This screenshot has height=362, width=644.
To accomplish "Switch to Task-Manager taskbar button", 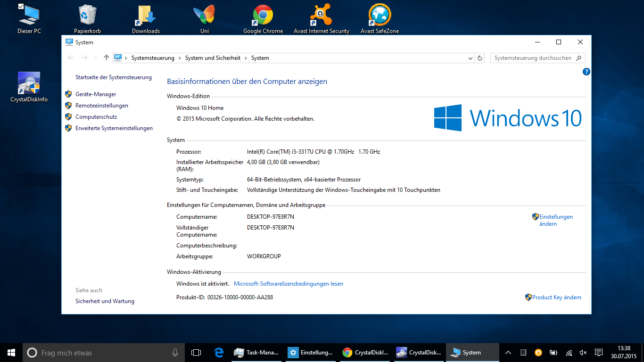I will point(257,353).
